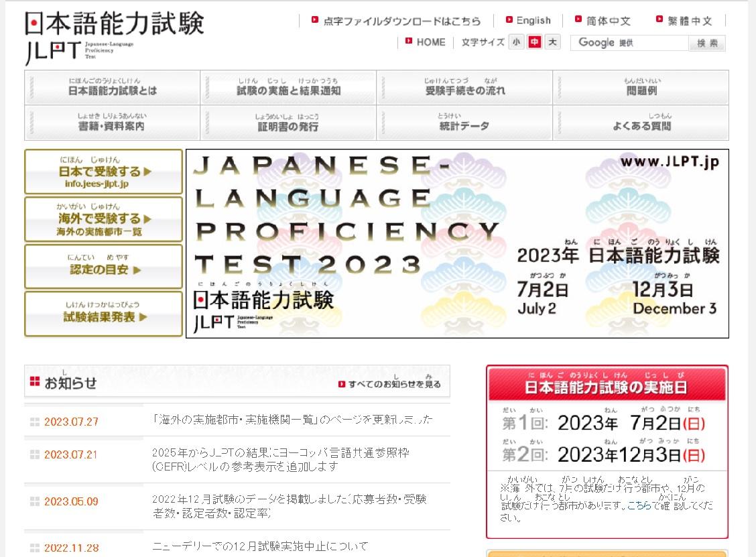
Task: Click the 日本語能力試験の実施日 red header
Action: 607,384
